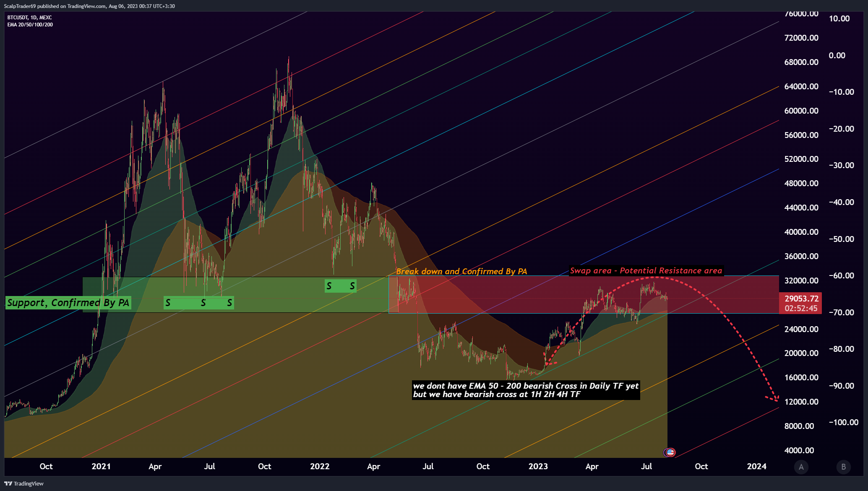Click the 52000.00 price axis label
868x491 pixels.
coord(801,159)
